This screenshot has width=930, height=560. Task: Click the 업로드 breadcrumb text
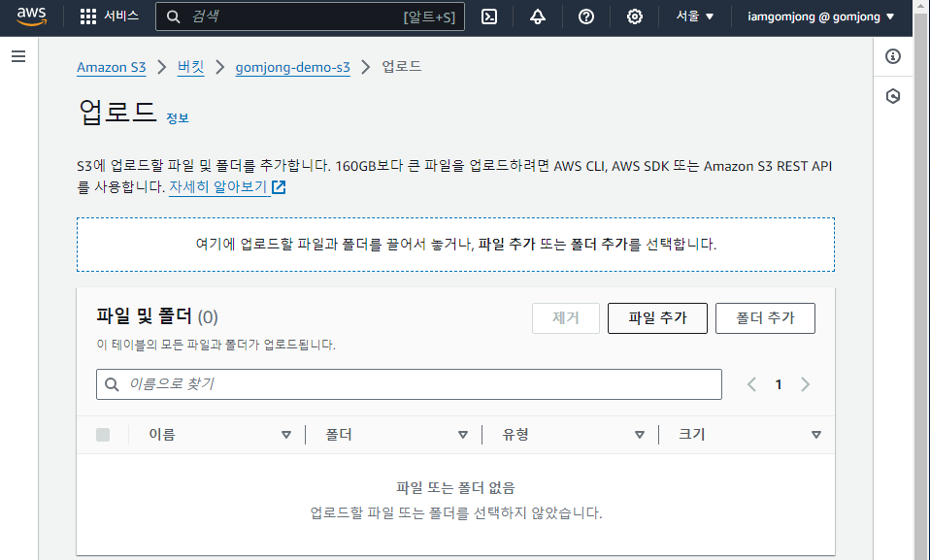tap(402, 66)
